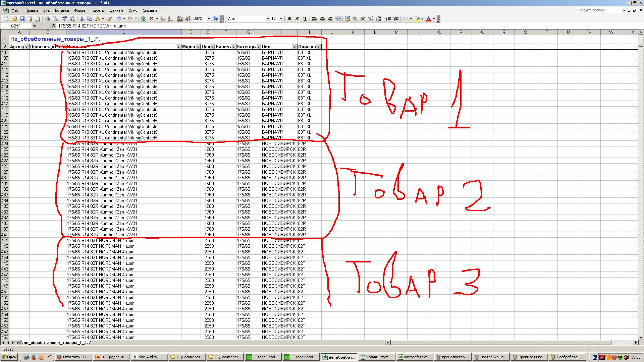Open the borders style dropdown arrow

click(411, 19)
